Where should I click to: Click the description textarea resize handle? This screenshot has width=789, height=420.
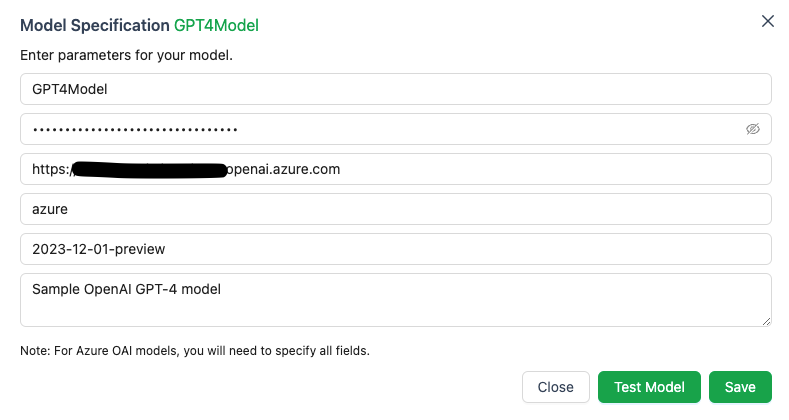pos(766,320)
